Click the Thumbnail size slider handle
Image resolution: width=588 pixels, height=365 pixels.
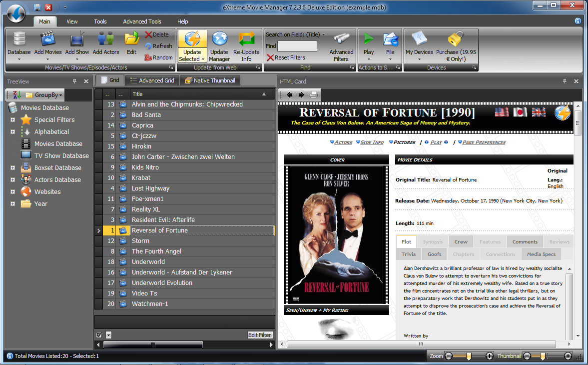[x=542, y=356]
